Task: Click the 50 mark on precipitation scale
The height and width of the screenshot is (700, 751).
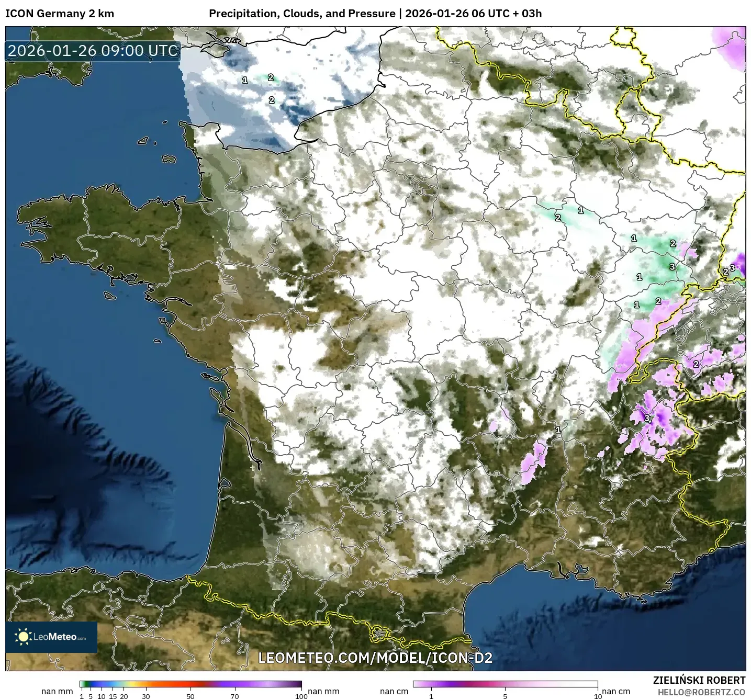Action: tap(190, 696)
